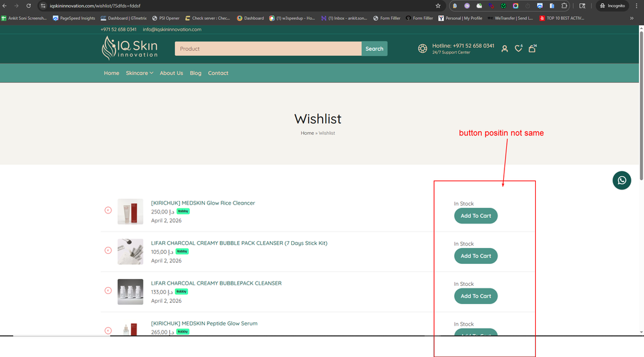Open the MEDSKIN Peptide Glow Serum link
Image resolution: width=644 pixels, height=357 pixels.
coord(204,323)
